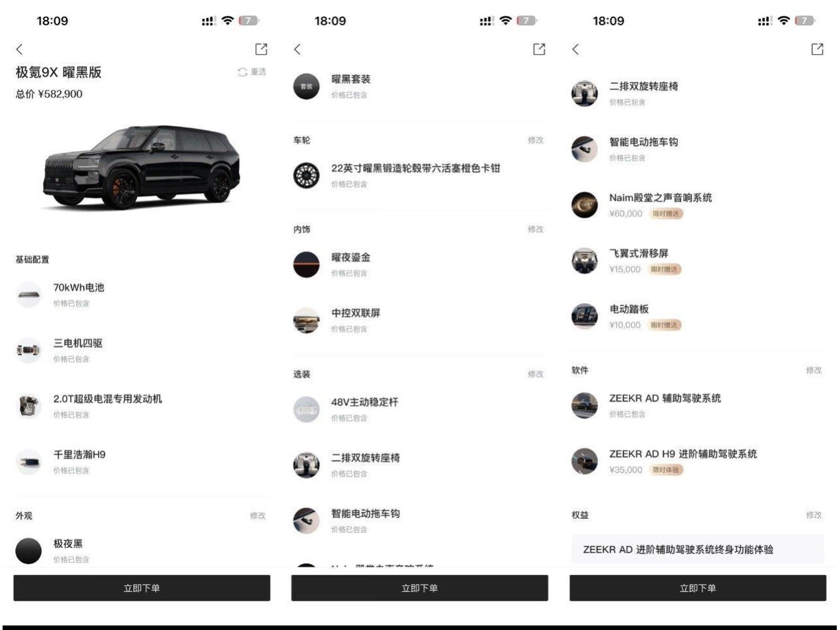The image size is (840, 630).
Task: Click 修改 next to 软件
Action: click(x=814, y=370)
